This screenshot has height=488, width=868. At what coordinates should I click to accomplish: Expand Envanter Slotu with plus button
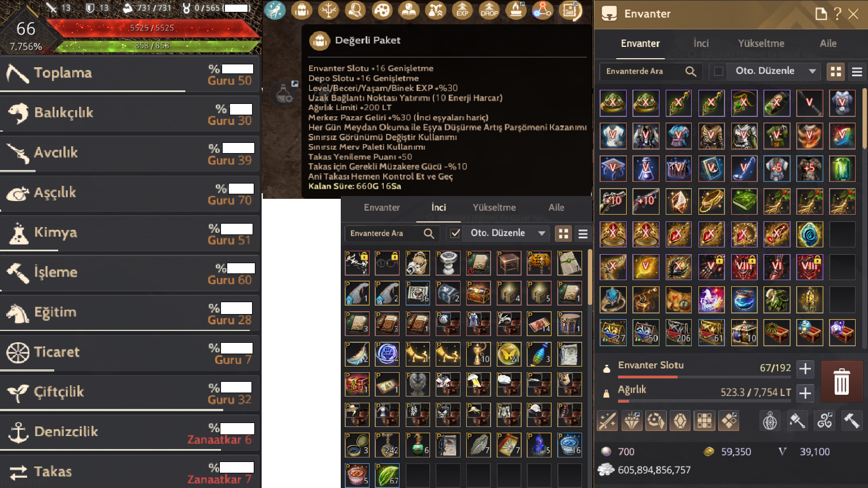(805, 369)
